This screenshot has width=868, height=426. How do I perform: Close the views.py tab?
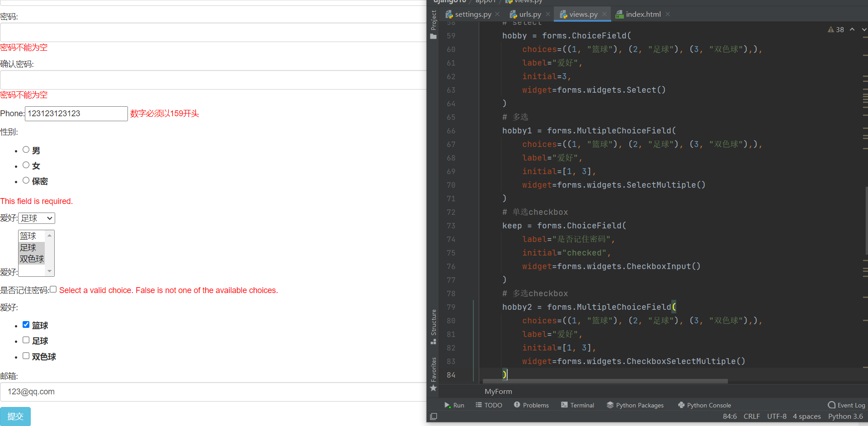604,14
